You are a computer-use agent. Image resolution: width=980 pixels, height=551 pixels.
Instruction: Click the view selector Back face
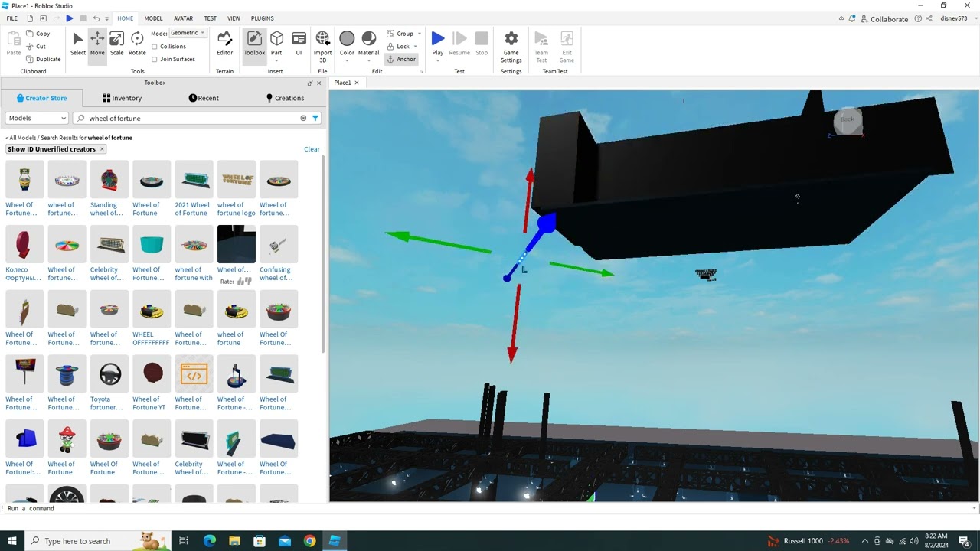[x=847, y=119]
